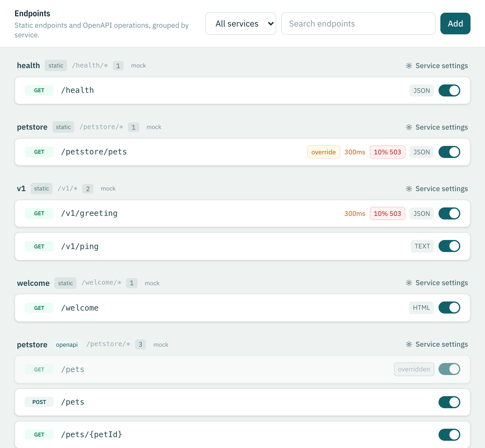Image resolution: width=485 pixels, height=448 pixels.
Task: Click the gear icon for v1 service settings
Action: coord(409,189)
